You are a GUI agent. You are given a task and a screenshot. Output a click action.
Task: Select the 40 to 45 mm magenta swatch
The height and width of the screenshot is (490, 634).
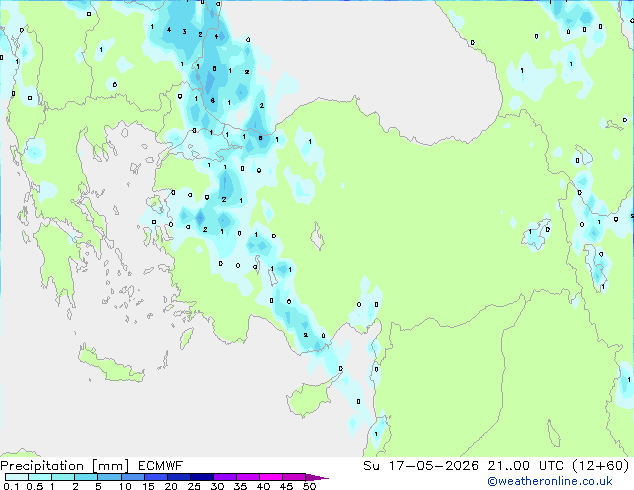click(x=271, y=477)
